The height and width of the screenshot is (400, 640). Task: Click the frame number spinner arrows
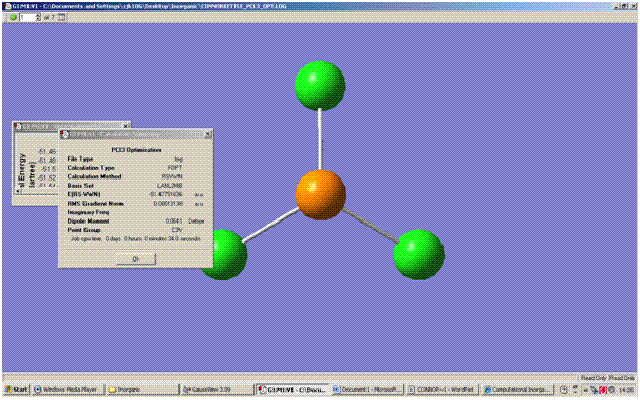click(38, 18)
